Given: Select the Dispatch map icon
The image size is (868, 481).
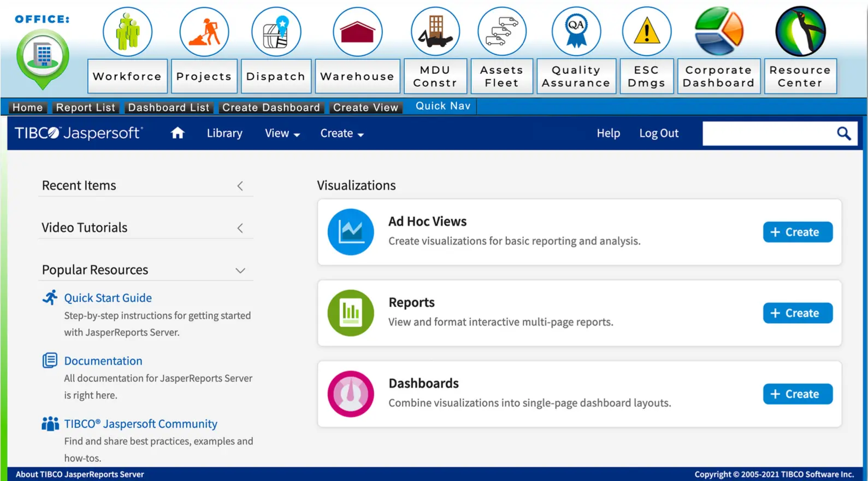Looking at the screenshot, I should point(276,32).
